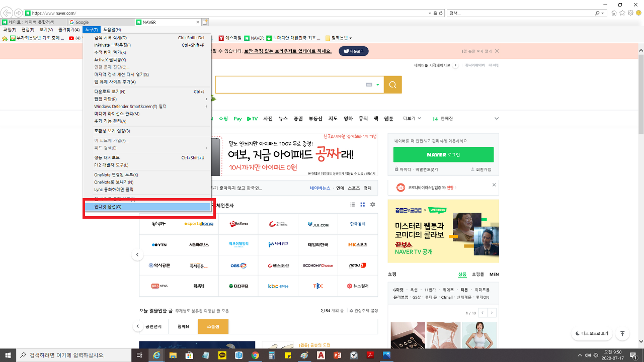Click the add-to-favorites-bar star icon
The height and width of the screenshot is (362, 644).
coord(5,38)
